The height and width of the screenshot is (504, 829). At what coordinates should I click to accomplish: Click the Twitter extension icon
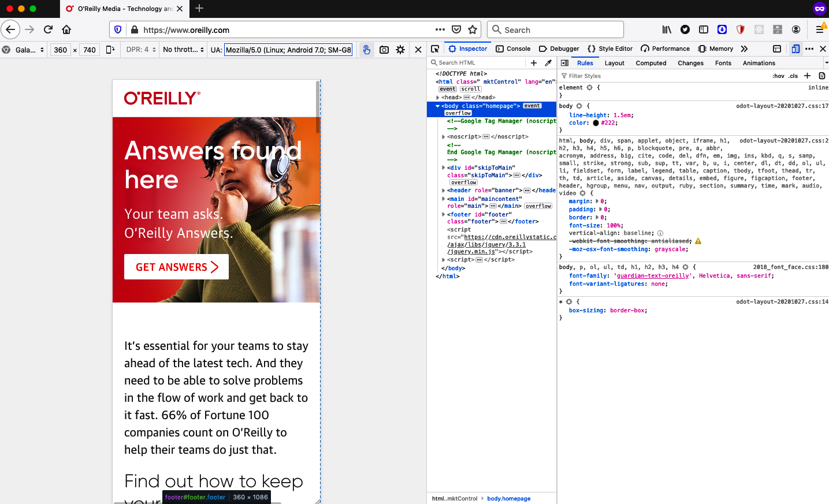click(685, 29)
